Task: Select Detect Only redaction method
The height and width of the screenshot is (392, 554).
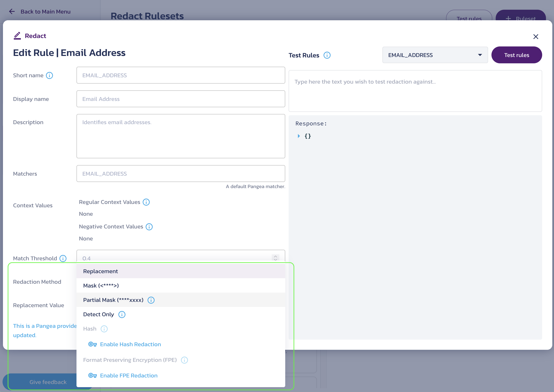Action: [98, 314]
